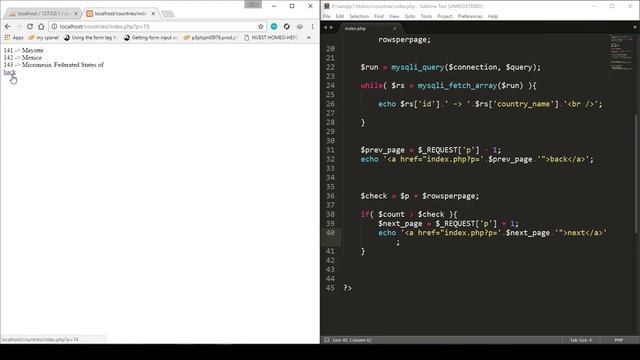Open a new Chrome tab
This screenshot has height=360, width=640.
click(x=168, y=14)
